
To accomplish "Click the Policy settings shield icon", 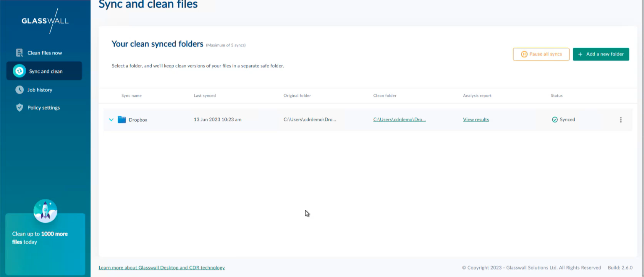I will (x=19, y=107).
